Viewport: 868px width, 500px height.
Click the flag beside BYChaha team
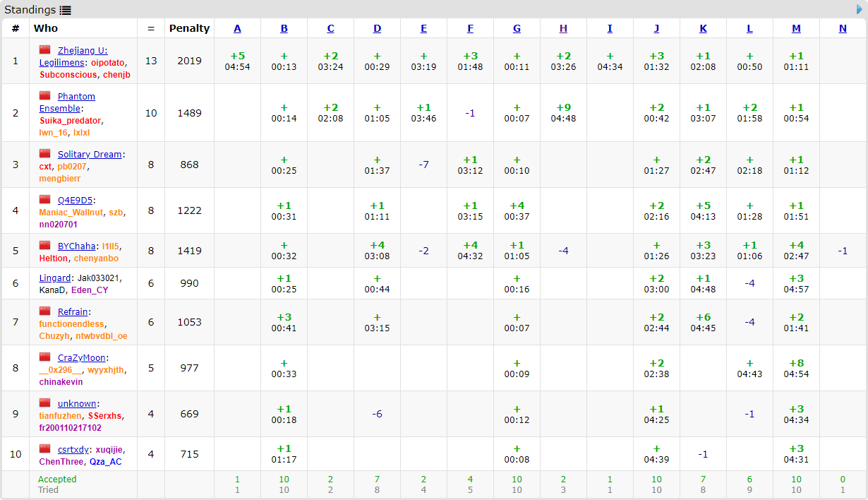[45, 245]
